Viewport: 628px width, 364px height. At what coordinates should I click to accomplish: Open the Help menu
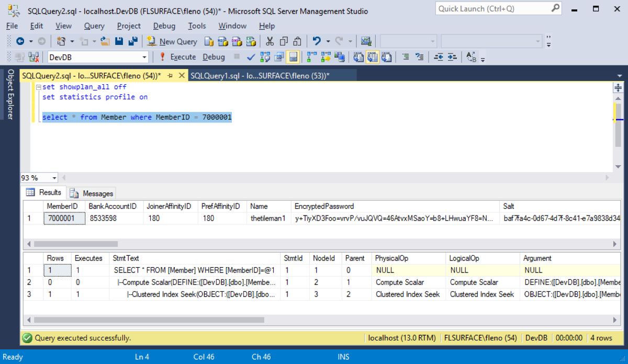click(266, 26)
